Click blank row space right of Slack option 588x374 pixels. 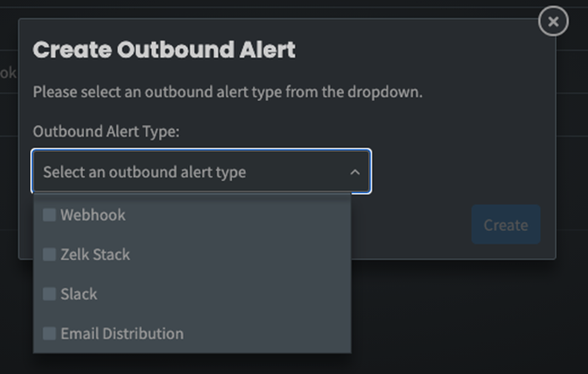(223, 294)
